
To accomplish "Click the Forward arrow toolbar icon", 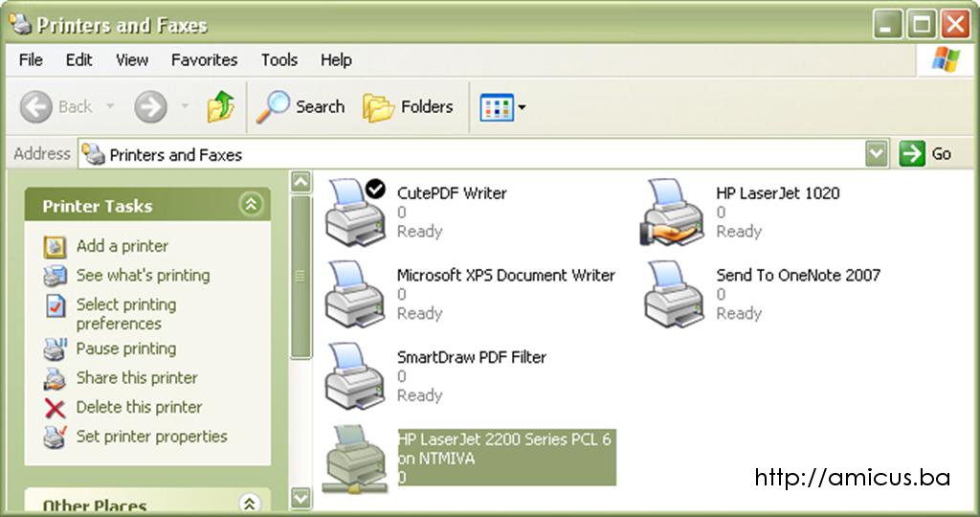I will pyautogui.click(x=150, y=106).
